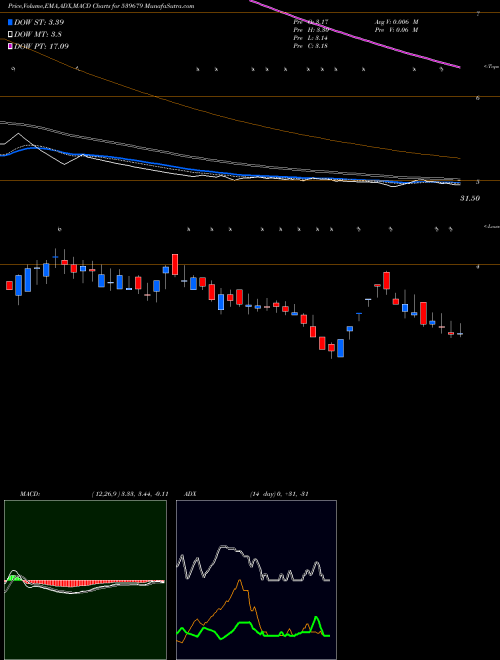This screenshot has width=500, height=660.
Task: Click the ADX panel title
Action: 190,494
